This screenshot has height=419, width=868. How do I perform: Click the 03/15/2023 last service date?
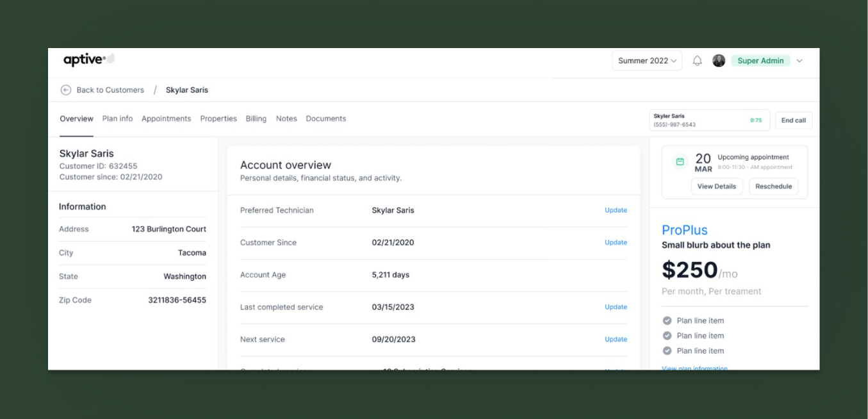[393, 307]
